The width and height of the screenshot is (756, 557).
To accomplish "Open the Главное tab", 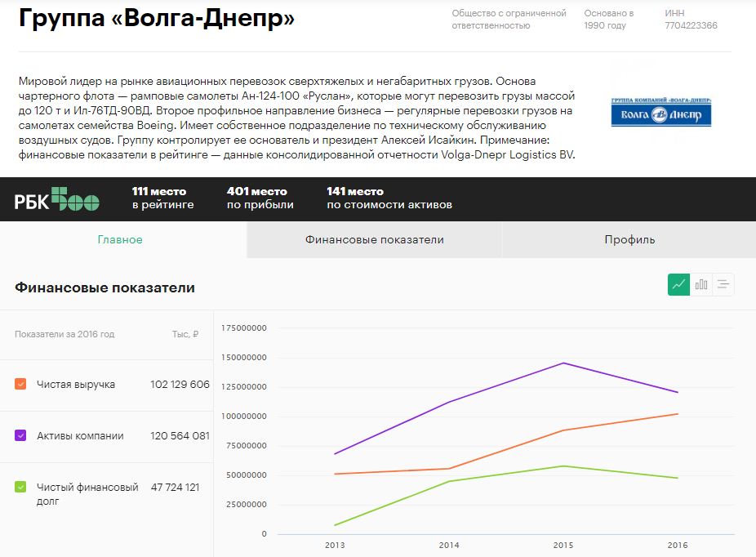I will 120,239.
